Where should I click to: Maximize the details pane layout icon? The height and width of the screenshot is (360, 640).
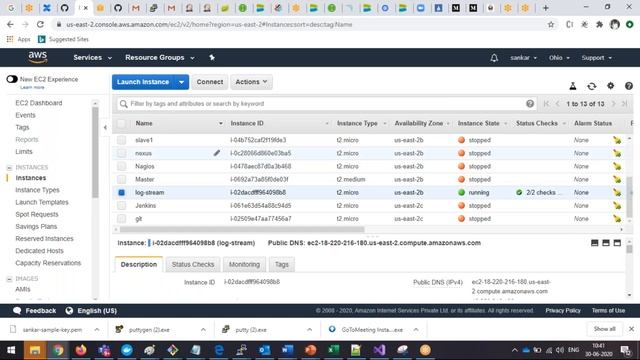pos(617,243)
